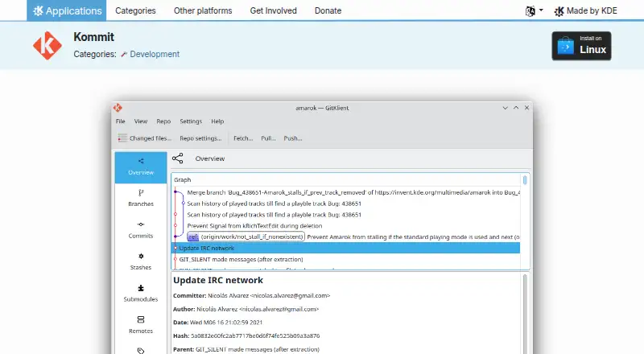Click the commit Date value
This screenshot has width=644, height=354.
[226, 323]
